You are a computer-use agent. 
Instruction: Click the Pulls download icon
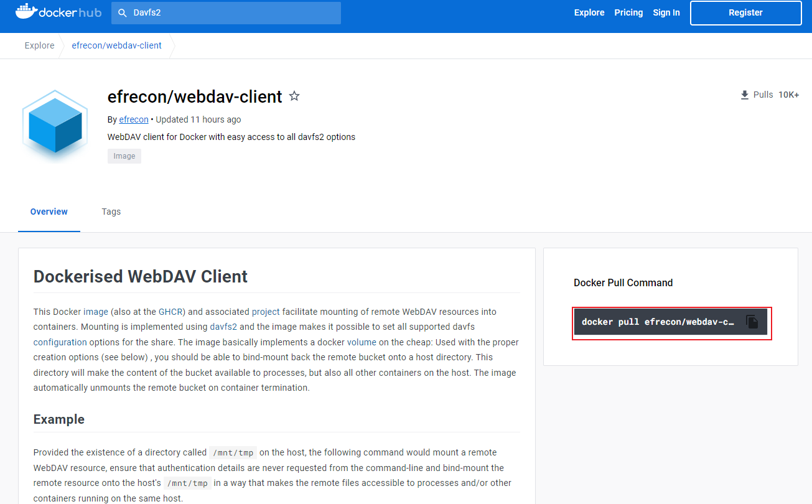click(x=744, y=94)
